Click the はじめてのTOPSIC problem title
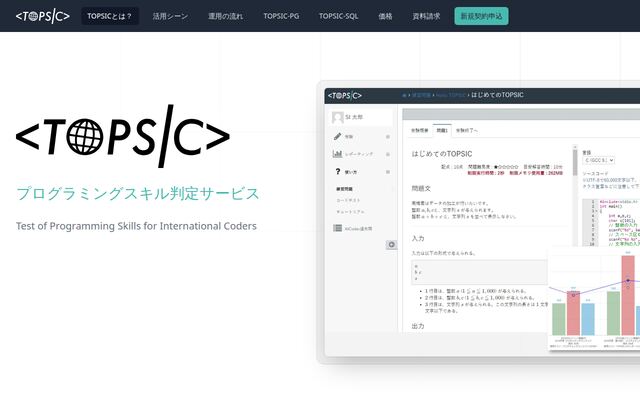640x400 pixels. tap(442, 154)
